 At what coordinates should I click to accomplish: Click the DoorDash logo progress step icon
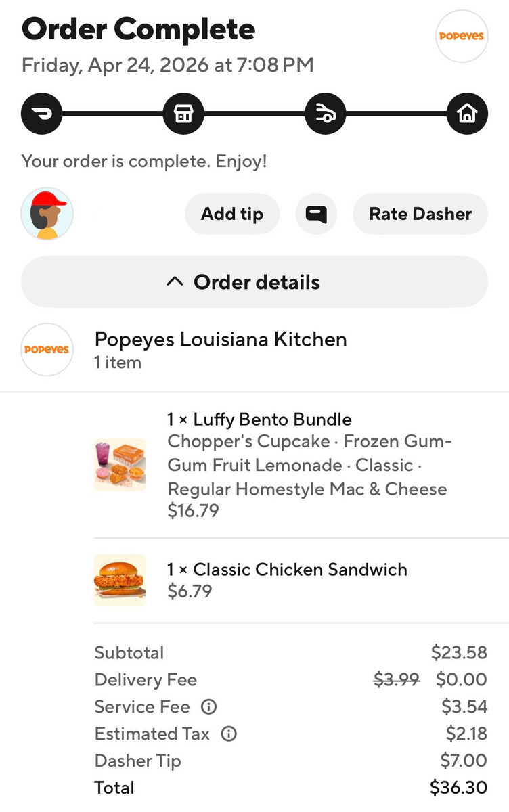click(42, 114)
